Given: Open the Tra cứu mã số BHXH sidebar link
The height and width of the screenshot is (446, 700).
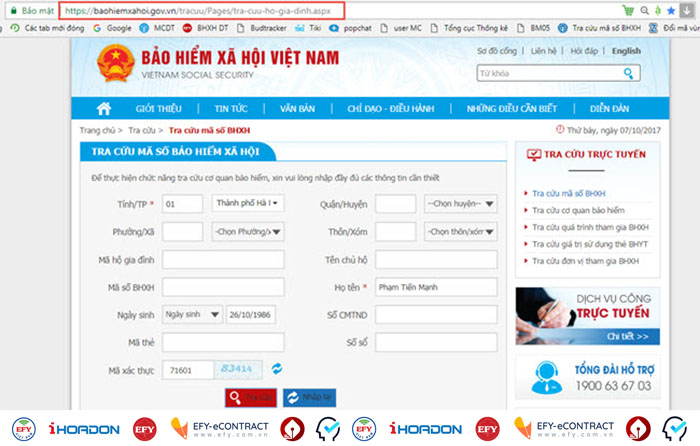Looking at the screenshot, I should point(569,193).
